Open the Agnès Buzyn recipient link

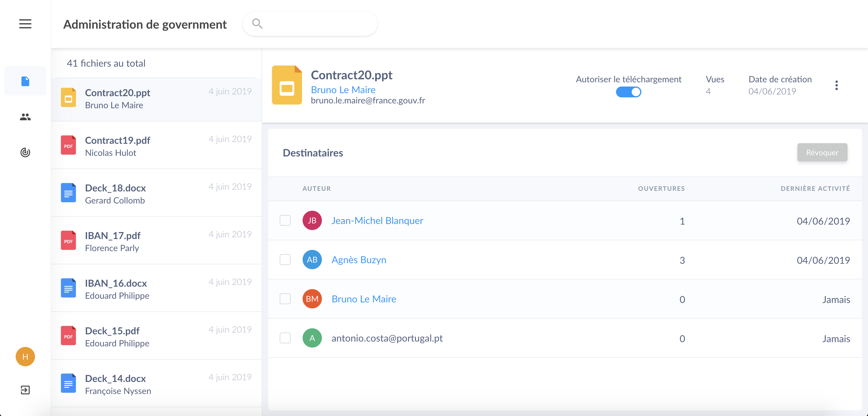[x=359, y=260]
